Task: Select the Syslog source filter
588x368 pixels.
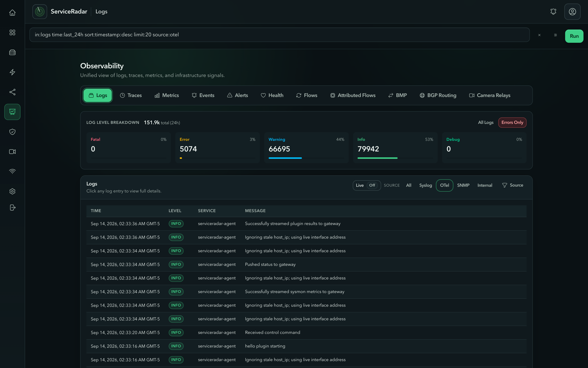Action: (426, 185)
